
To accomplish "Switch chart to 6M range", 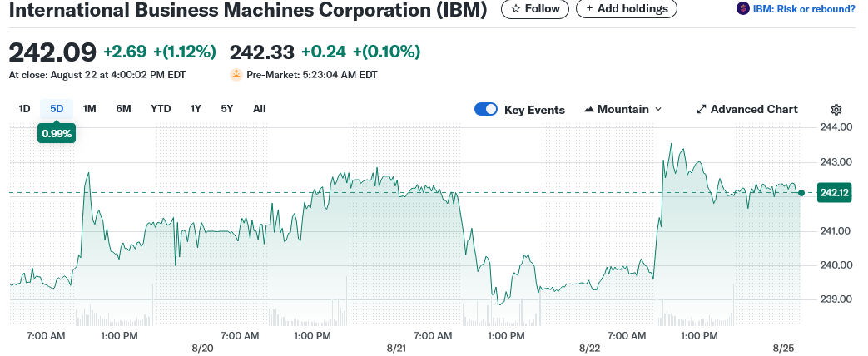I will click(x=123, y=109).
